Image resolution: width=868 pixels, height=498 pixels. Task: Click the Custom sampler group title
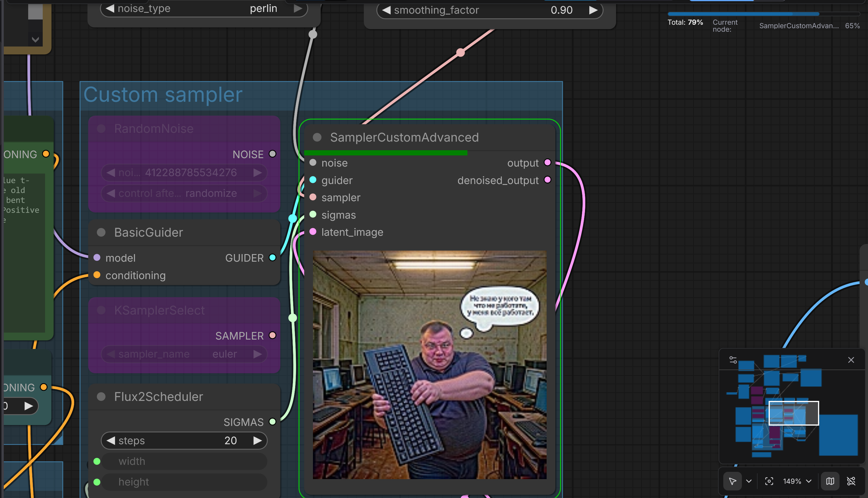click(163, 95)
